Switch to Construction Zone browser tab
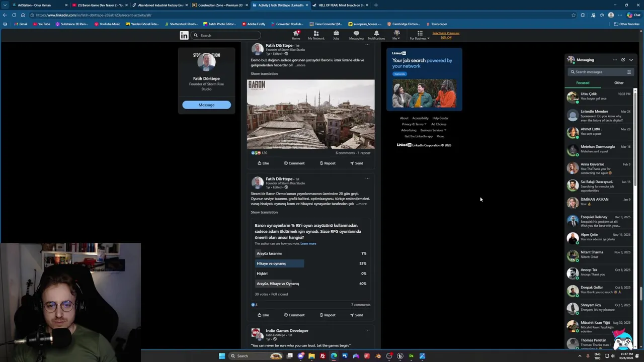 (x=219, y=5)
